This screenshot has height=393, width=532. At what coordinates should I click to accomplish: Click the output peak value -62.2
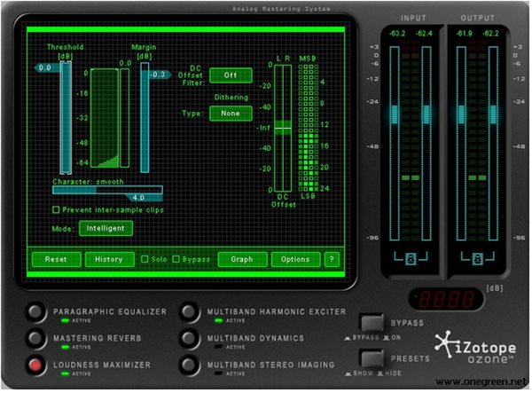coord(491,34)
